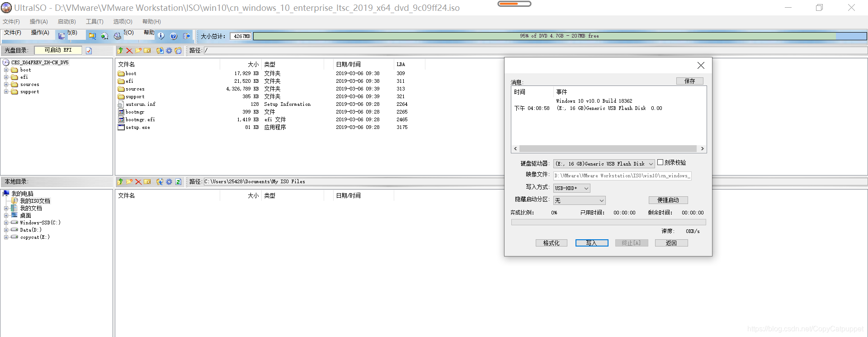Screen dimensions: 868x337
Task: Open the 启动(B) menu in the top menu bar
Action: click(x=66, y=22)
